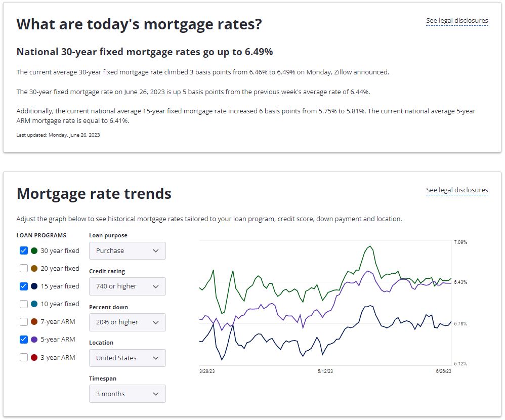
Task: Open legal disclosures link in today's rates
Action: click(457, 21)
